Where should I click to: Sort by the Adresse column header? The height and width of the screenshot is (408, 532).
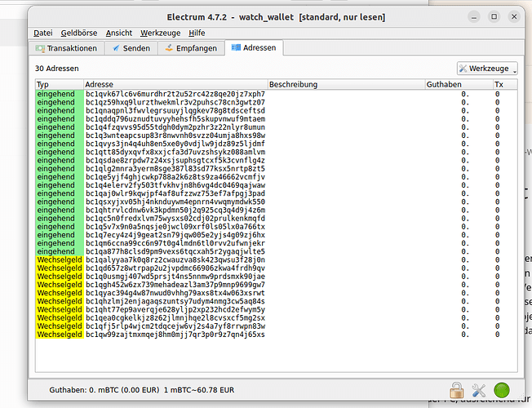[x=175, y=85]
